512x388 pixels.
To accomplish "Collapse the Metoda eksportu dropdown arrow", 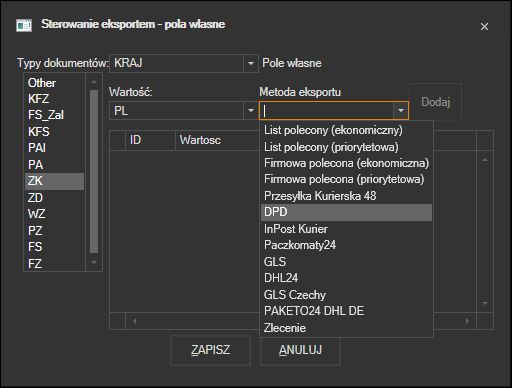I will click(x=400, y=110).
